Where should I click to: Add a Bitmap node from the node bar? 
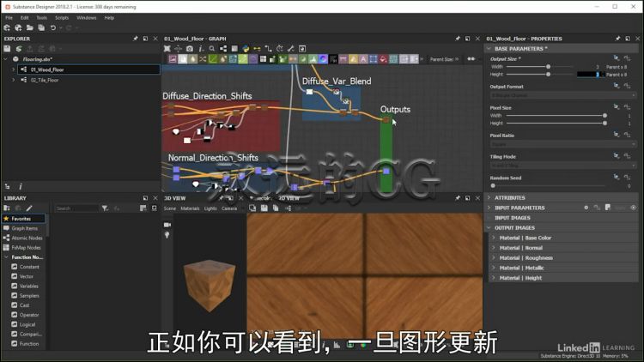tap(173, 59)
